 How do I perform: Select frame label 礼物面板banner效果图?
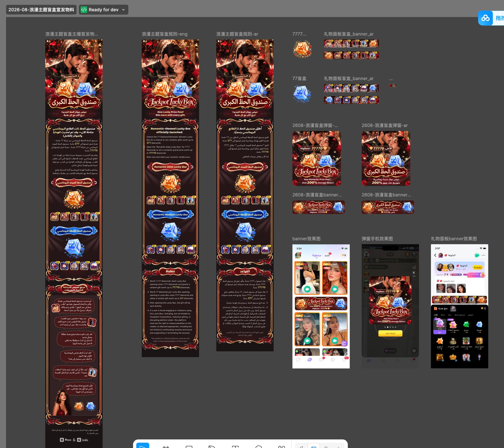454,239
